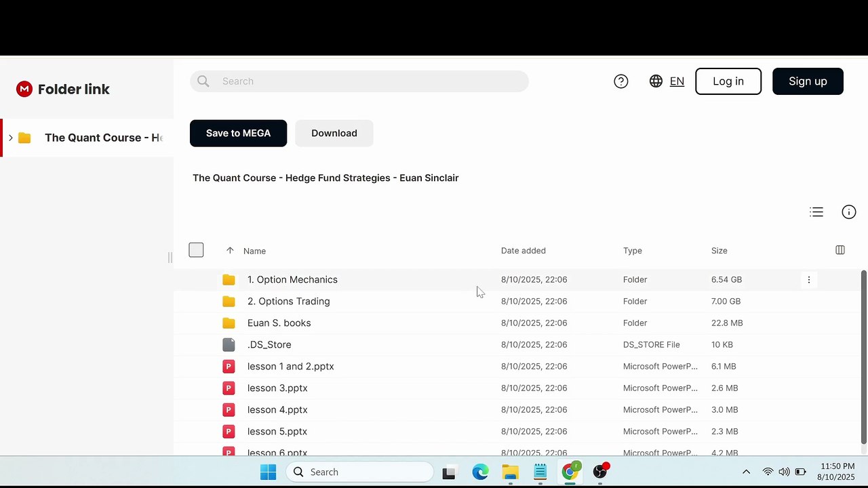868x488 pixels.
Task: Click the PowerPoint icon beside lesson 5.pptx
Action: pyautogui.click(x=229, y=431)
